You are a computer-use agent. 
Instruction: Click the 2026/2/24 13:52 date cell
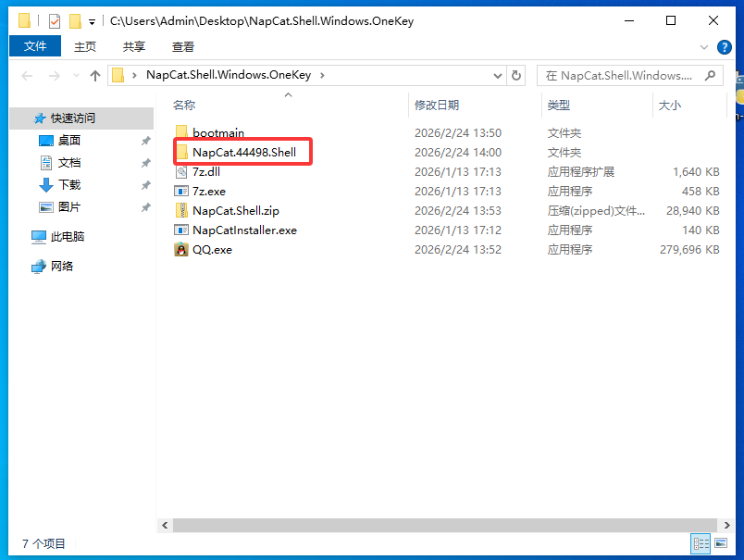point(458,250)
